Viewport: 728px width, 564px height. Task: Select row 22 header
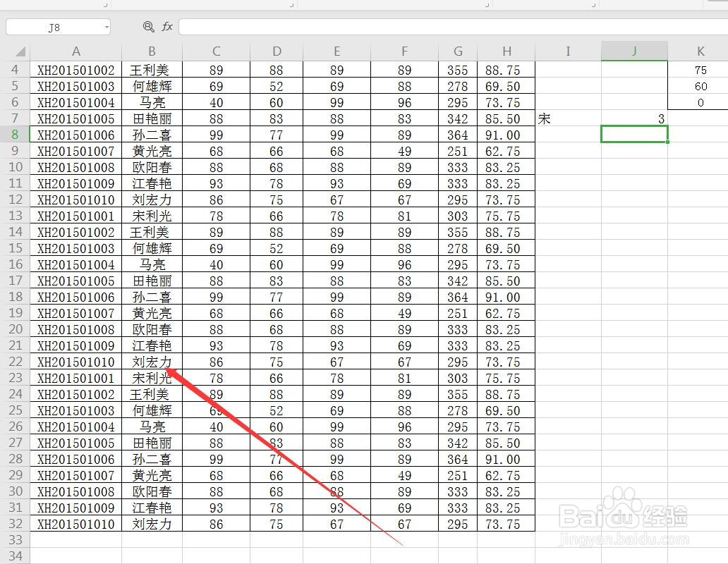coord(15,362)
